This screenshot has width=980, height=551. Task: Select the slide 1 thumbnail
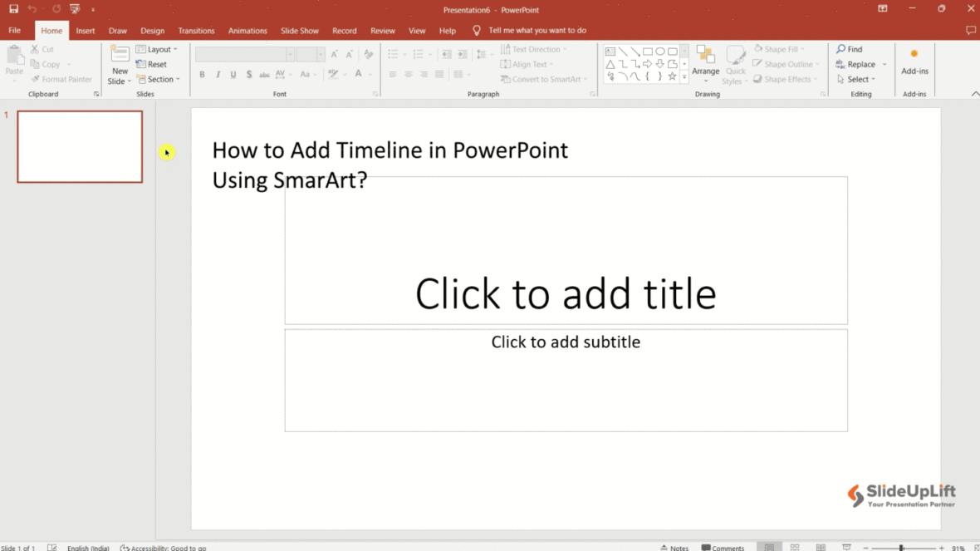point(80,147)
